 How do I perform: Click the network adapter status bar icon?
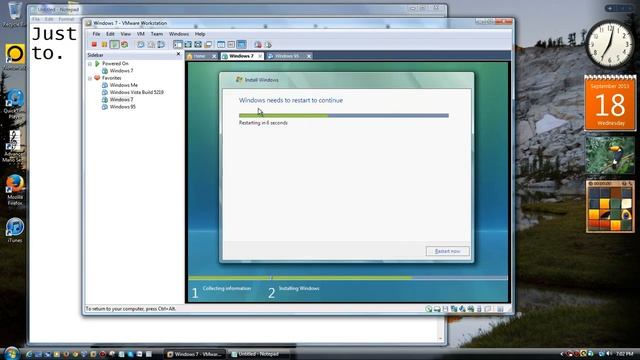[x=454, y=309]
